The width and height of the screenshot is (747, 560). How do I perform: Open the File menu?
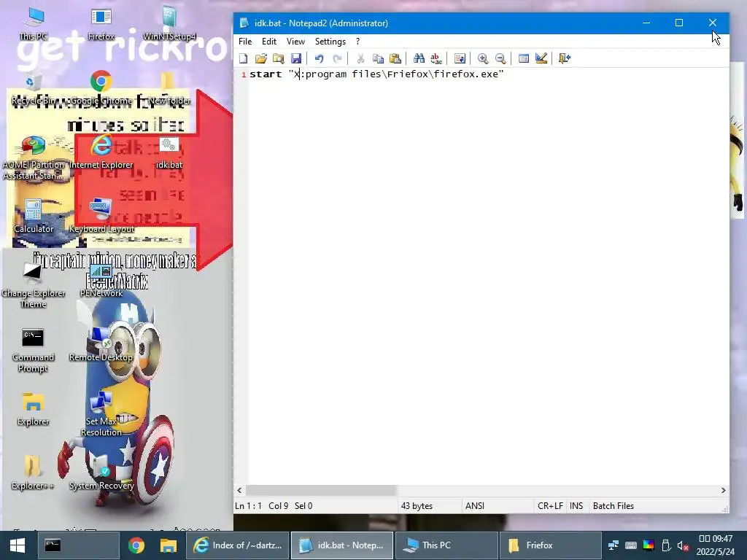(245, 42)
